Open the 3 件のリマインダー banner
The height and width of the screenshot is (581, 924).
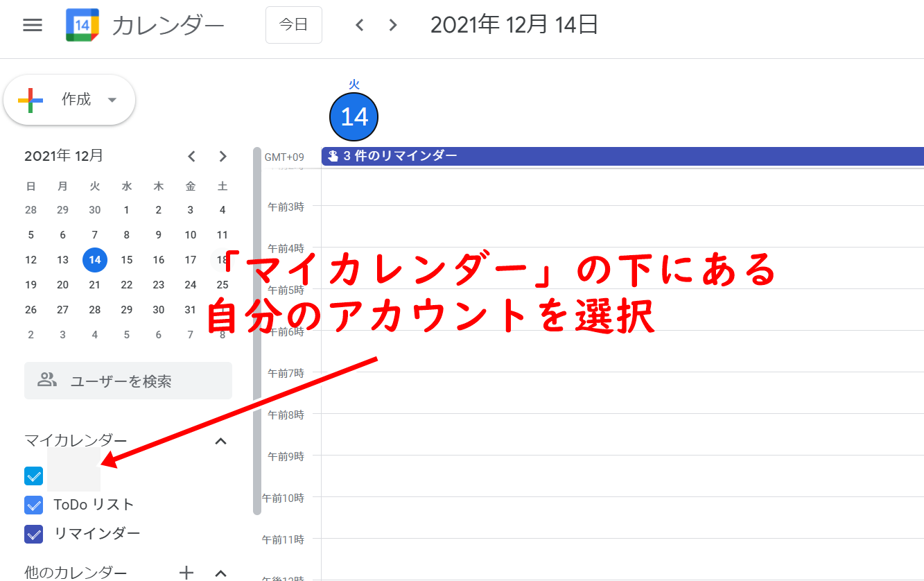coord(622,156)
